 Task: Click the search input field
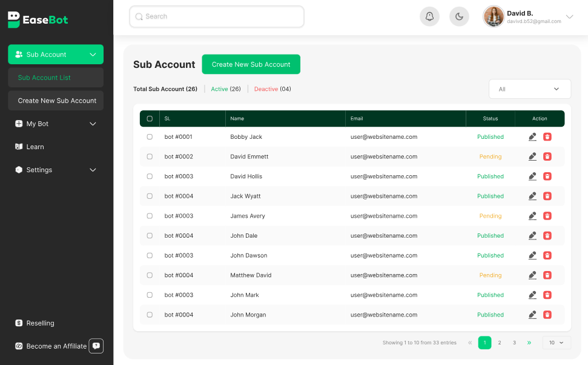click(x=216, y=16)
